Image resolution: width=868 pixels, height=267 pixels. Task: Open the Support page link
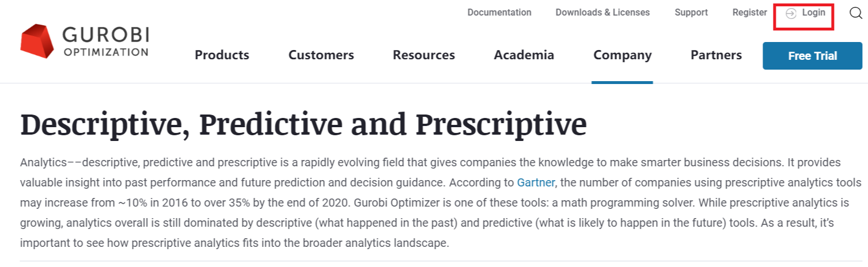pos(691,12)
